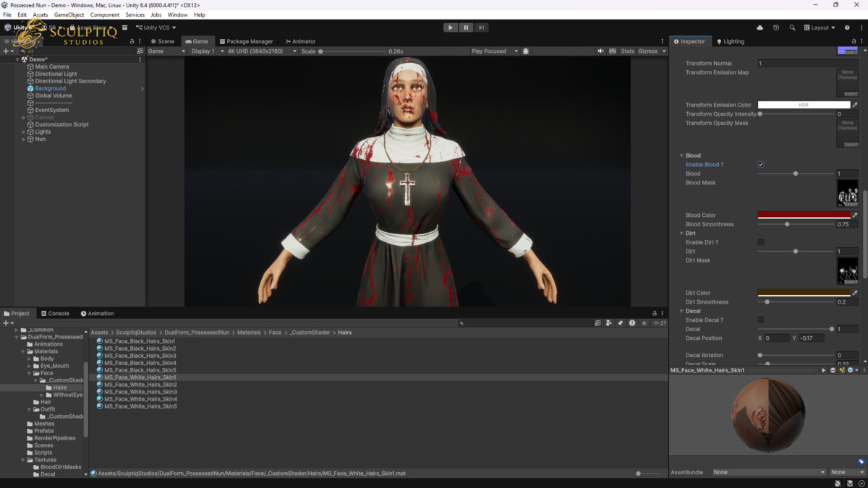The width and height of the screenshot is (868, 488).
Task: Open the GameObject menu
Action: (69, 14)
